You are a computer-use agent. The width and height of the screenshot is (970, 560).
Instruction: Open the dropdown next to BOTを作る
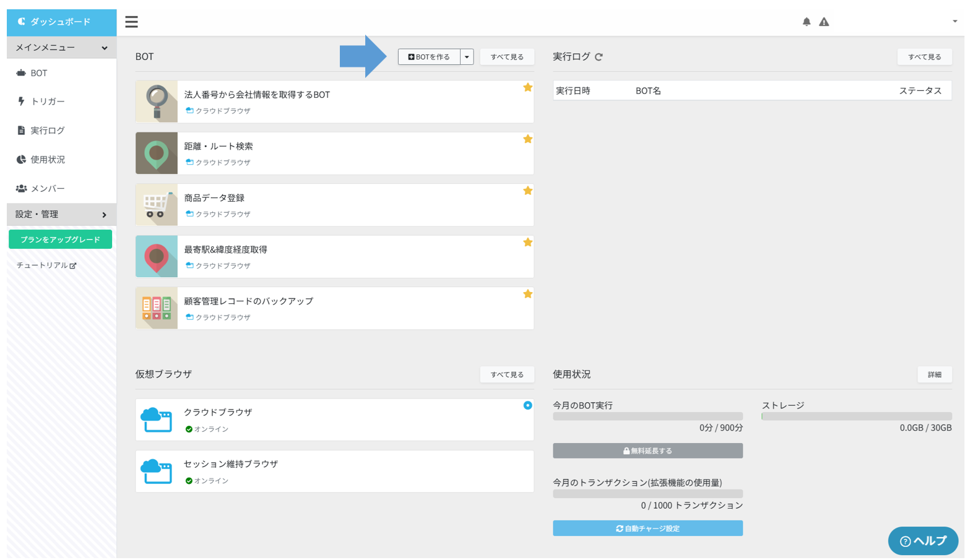[468, 56]
